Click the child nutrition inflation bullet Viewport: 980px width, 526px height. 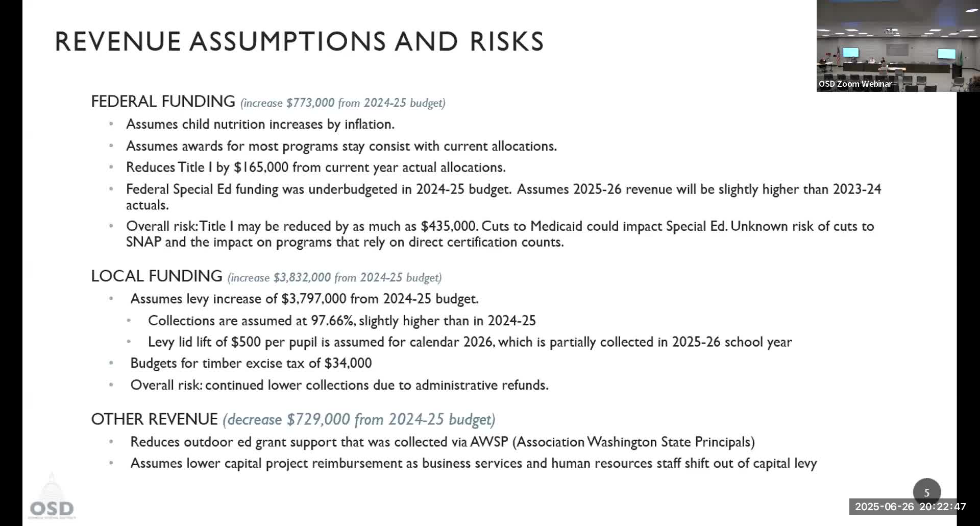click(260, 124)
